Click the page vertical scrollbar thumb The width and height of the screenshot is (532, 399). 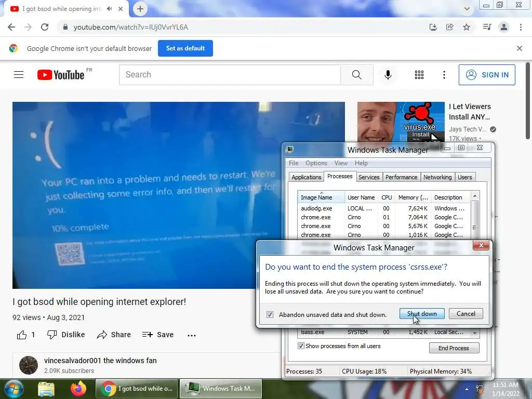click(528, 101)
